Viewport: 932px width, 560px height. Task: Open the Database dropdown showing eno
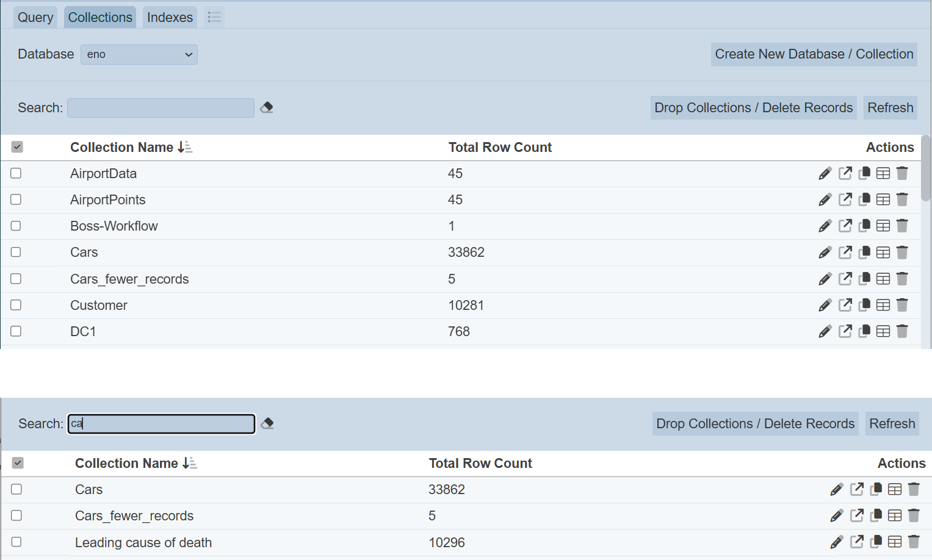(x=139, y=54)
